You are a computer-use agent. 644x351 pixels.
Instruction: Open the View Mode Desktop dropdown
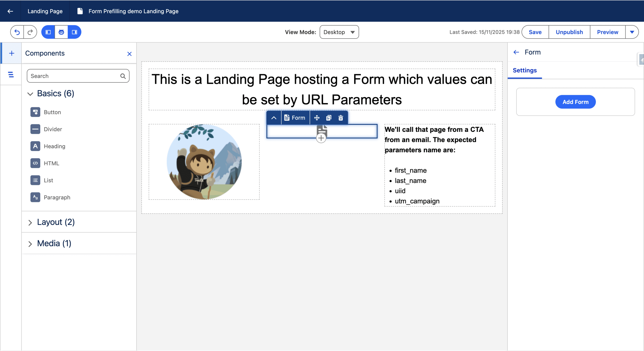pos(339,32)
